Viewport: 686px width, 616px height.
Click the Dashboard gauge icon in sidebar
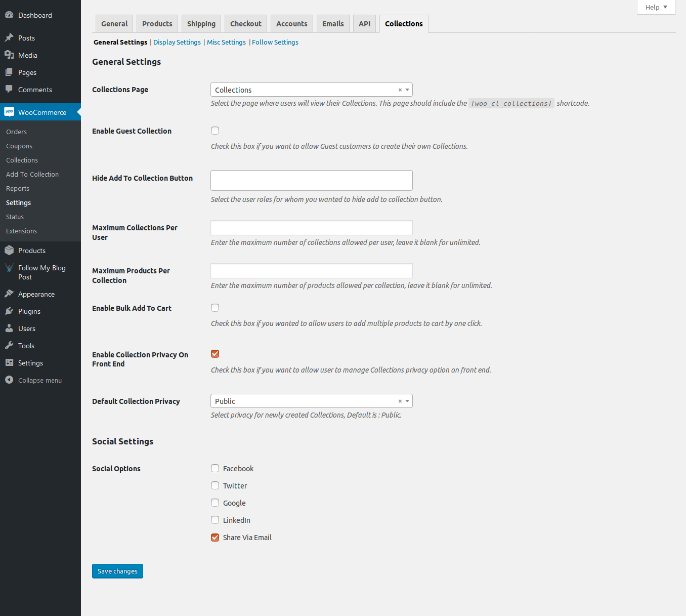click(9, 15)
